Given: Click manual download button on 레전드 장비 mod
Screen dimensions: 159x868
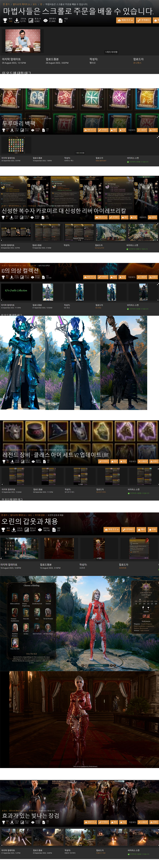Looking at the screenshot, I should [x=154, y=461].
